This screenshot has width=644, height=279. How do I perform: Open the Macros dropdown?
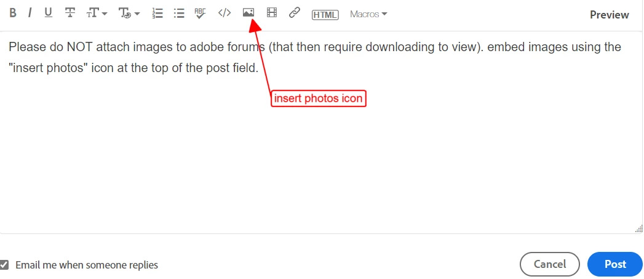click(x=368, y=14)
